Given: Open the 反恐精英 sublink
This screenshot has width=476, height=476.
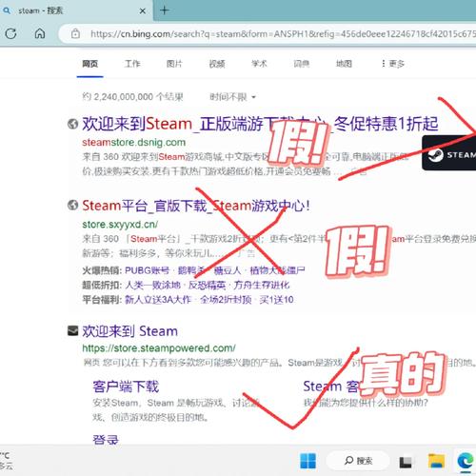Looking at the screenshot, I should coord(207,285).
